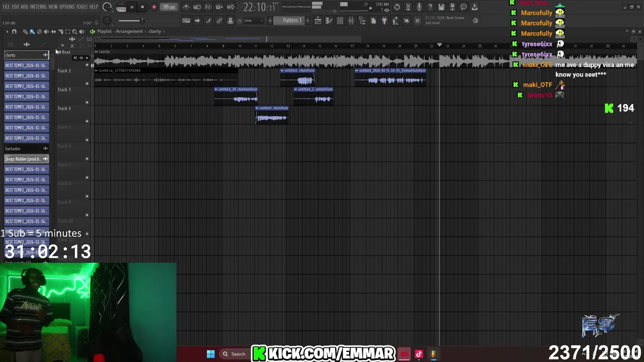Click the stop button in the transport
Viewport: 644px width, 362px height.
click(142, 7)
